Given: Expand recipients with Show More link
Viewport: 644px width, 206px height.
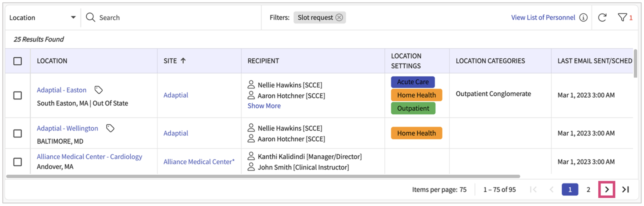Looking at the screenshot, I should [x=264, y=106].
